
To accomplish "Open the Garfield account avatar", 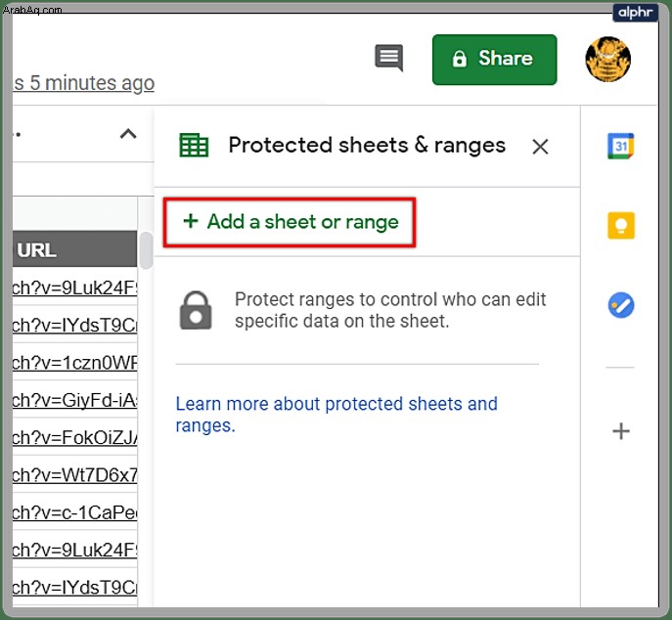I will point(607,59).
